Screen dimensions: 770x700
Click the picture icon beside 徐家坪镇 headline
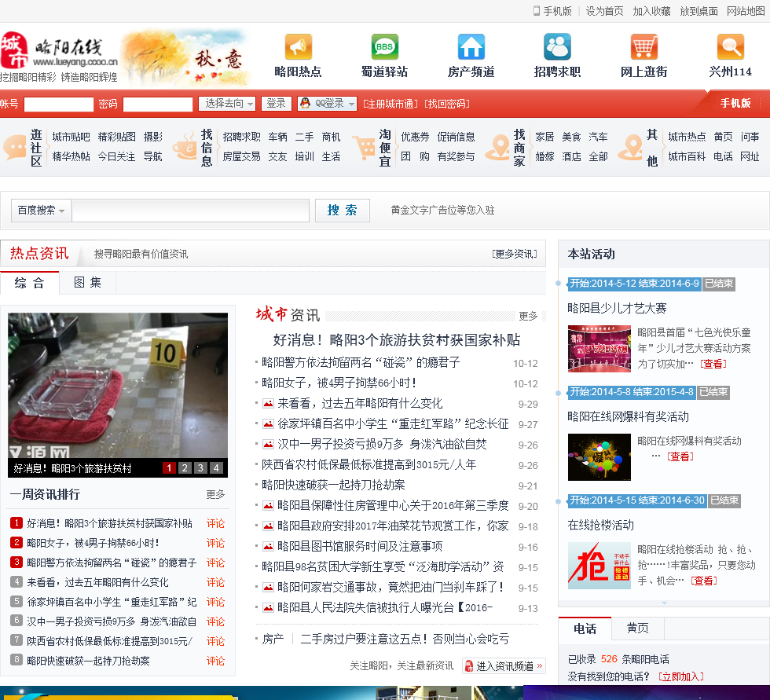[268, 424]
